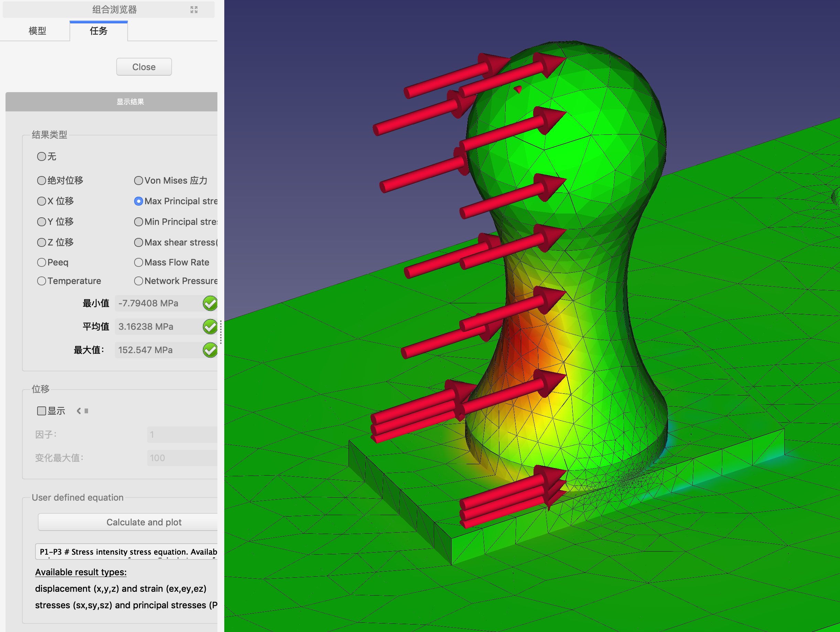Enable the 显示 displacement checkbox

41,411
